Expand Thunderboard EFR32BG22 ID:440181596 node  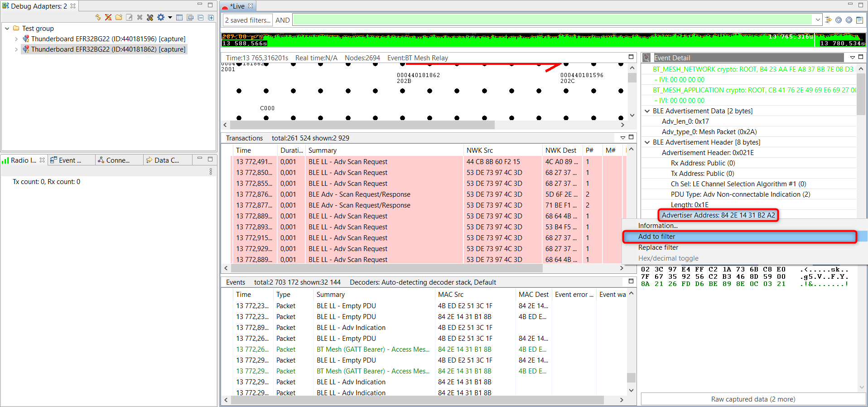pos(16,39)
